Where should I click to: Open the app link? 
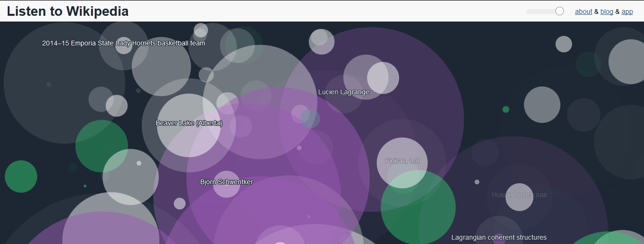coord(627,11)
